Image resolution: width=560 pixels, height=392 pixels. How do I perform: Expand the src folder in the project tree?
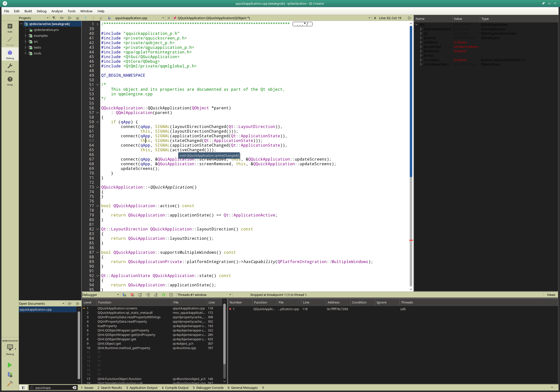pos(25,41)
